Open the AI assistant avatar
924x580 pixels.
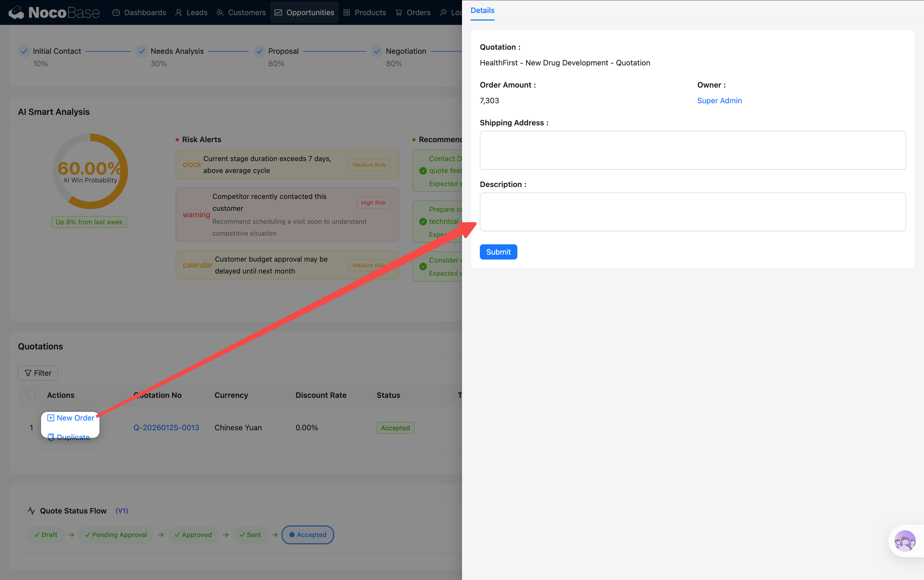[905, 541]
